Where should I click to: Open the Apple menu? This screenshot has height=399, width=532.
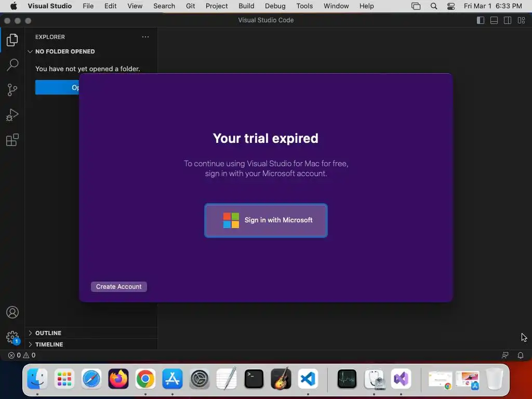14,6
